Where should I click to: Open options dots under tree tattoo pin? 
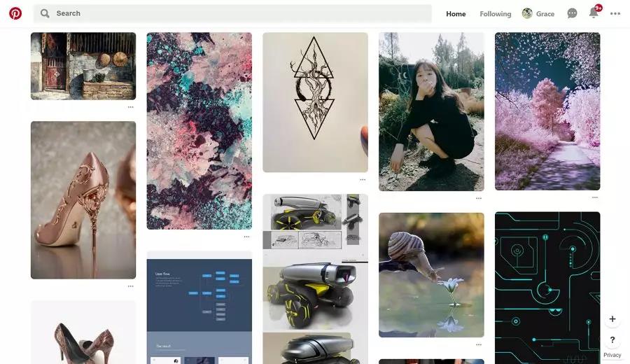(x=363, y=180)
